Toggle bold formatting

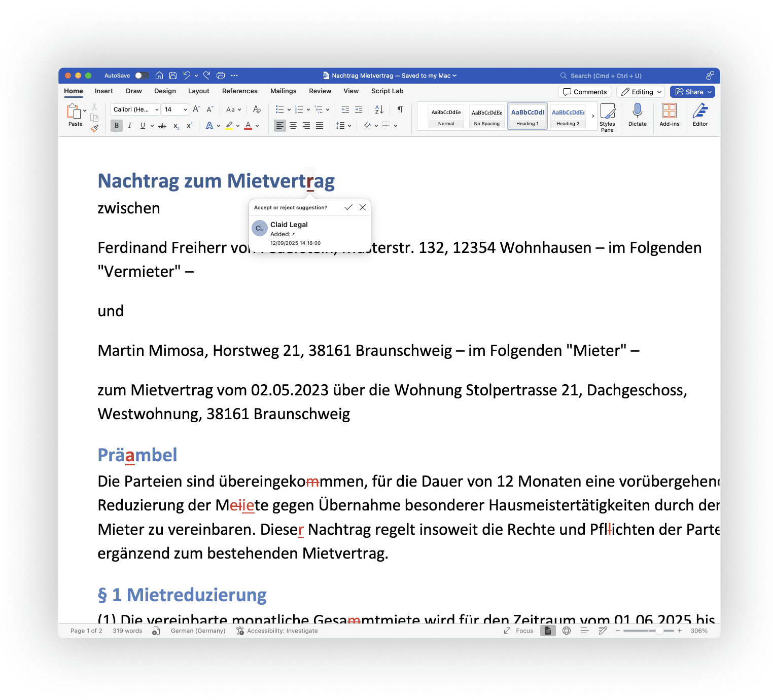117,126
